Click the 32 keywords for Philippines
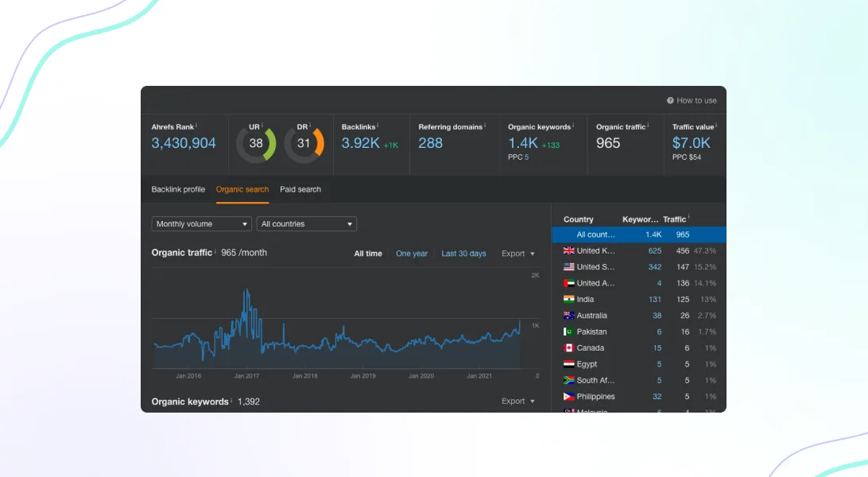 click(657, 396)
